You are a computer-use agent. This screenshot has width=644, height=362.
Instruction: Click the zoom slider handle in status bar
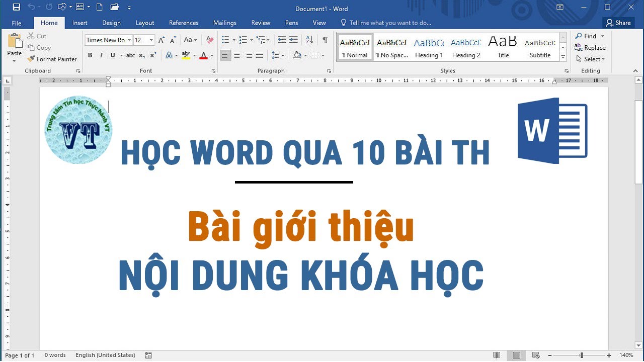pyautogui.click(x=582, y=355)
